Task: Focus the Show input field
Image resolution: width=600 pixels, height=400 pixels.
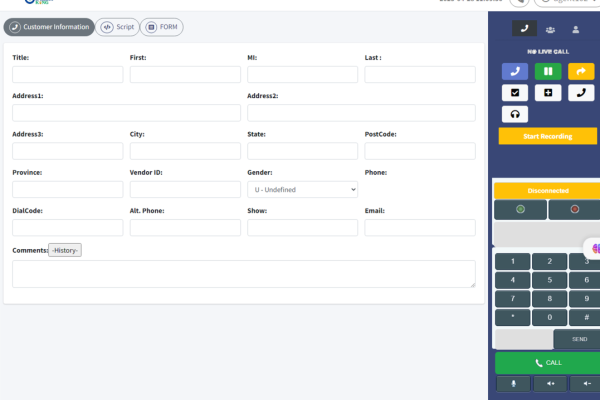Action: (302, 228)
